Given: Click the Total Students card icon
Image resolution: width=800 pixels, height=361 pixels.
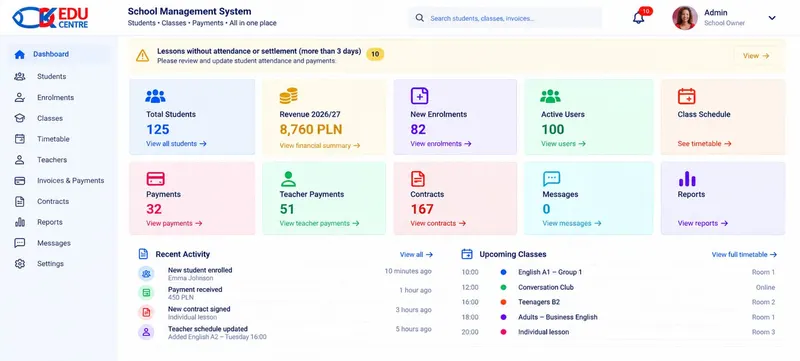Looking at the screenshot, I should 155,96.
